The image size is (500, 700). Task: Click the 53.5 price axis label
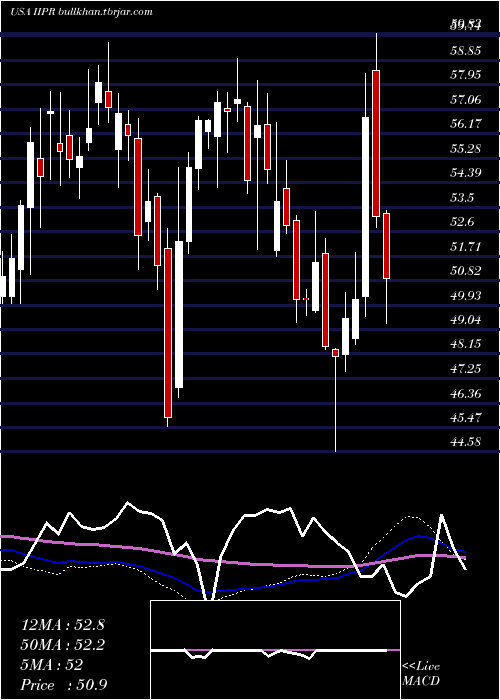coord(462,197)
